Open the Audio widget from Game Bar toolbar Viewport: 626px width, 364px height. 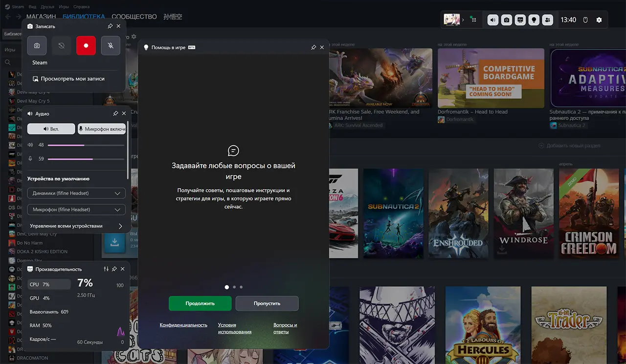click(493, 20)
